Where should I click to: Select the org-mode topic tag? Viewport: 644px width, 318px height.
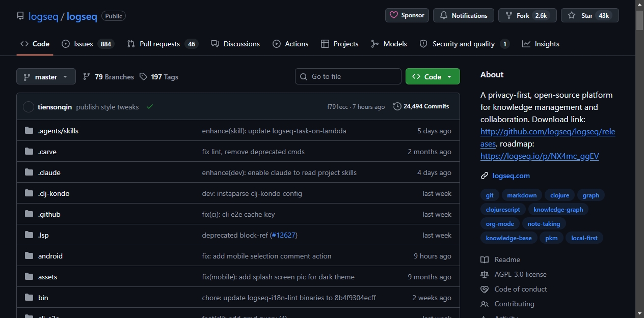(500, 224)
